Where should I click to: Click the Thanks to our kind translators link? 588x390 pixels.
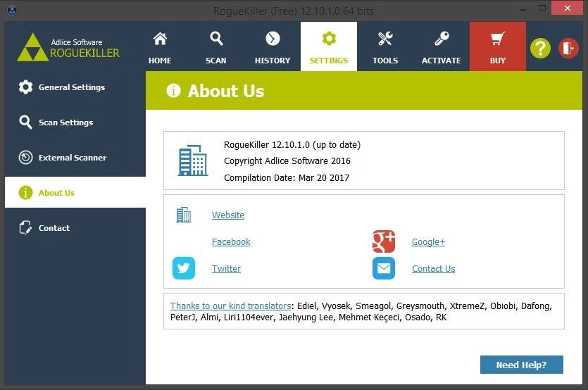point(231,306)
